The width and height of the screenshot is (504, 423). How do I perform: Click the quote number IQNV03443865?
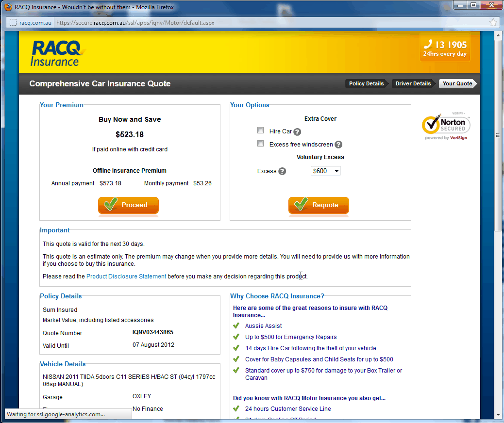(152, 332)
